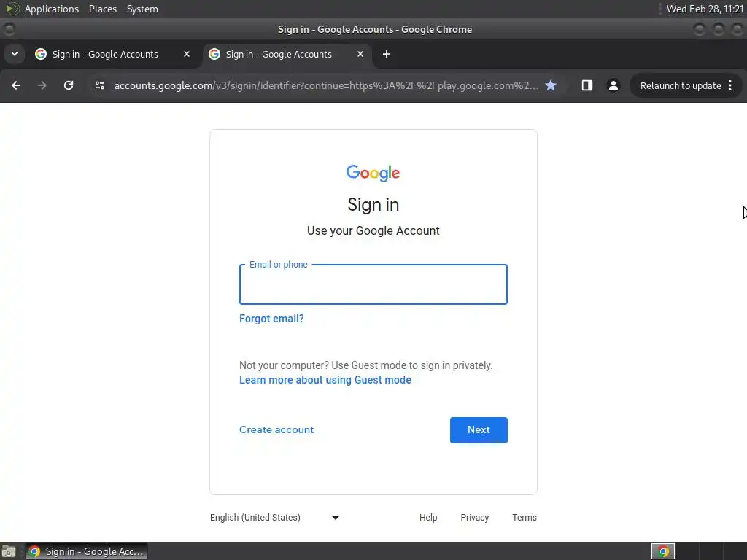Open the Privacy link

pyautogui.click(x=474, y=518)
